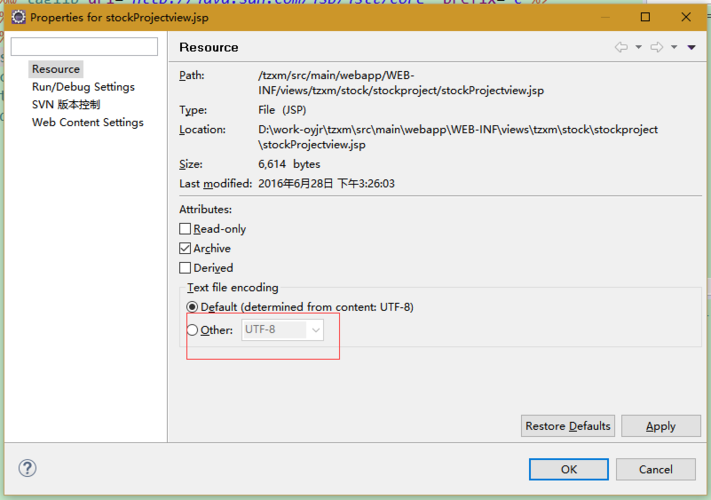
Task: Select the Other encoding radio button
Action: point(192,330)
